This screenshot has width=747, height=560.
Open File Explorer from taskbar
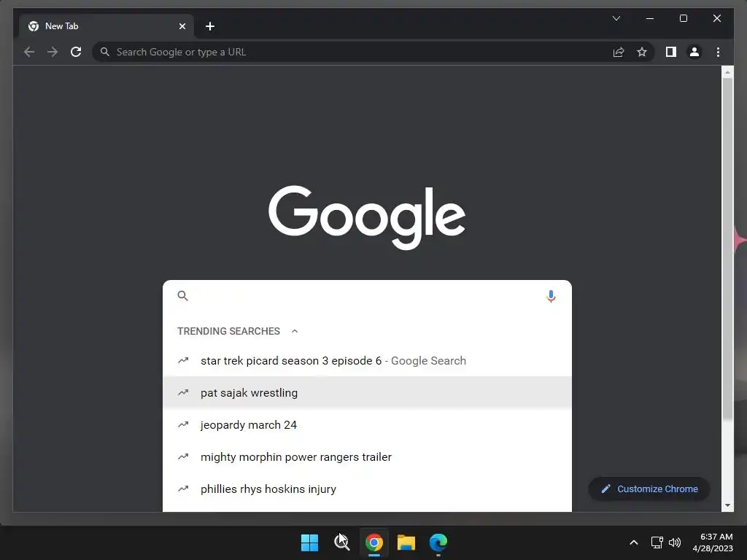[x=406, y=542]
